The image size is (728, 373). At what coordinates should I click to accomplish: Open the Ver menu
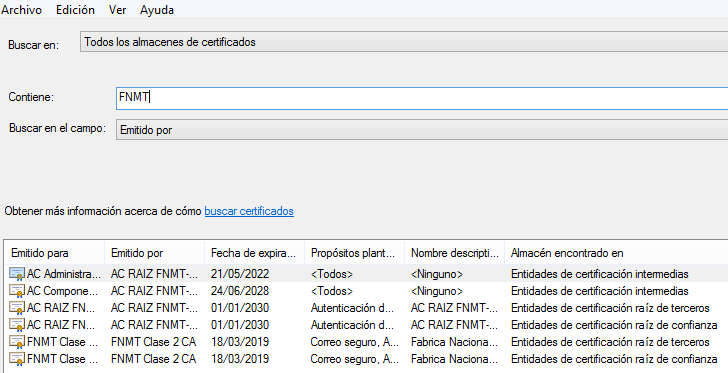coord(117,10)
